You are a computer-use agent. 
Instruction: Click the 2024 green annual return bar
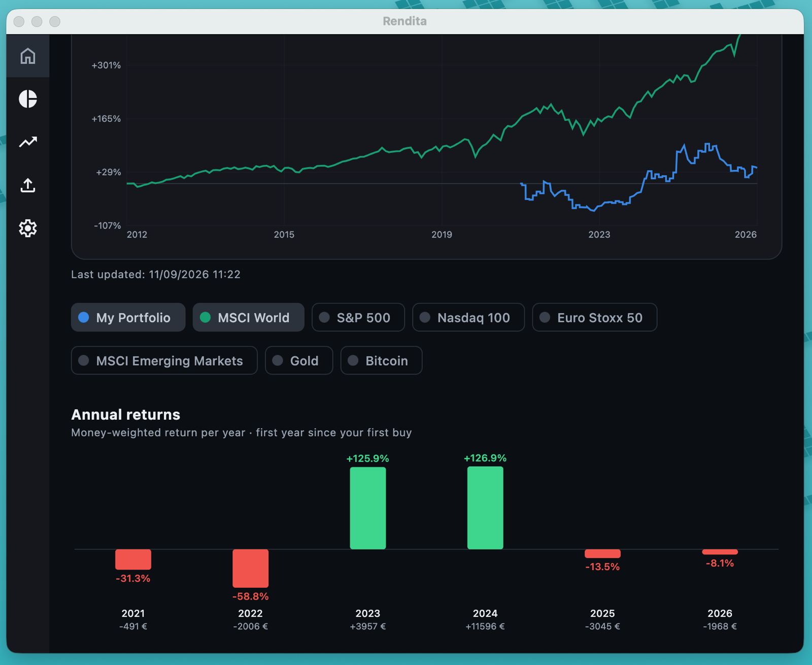[x=485, y=508]
